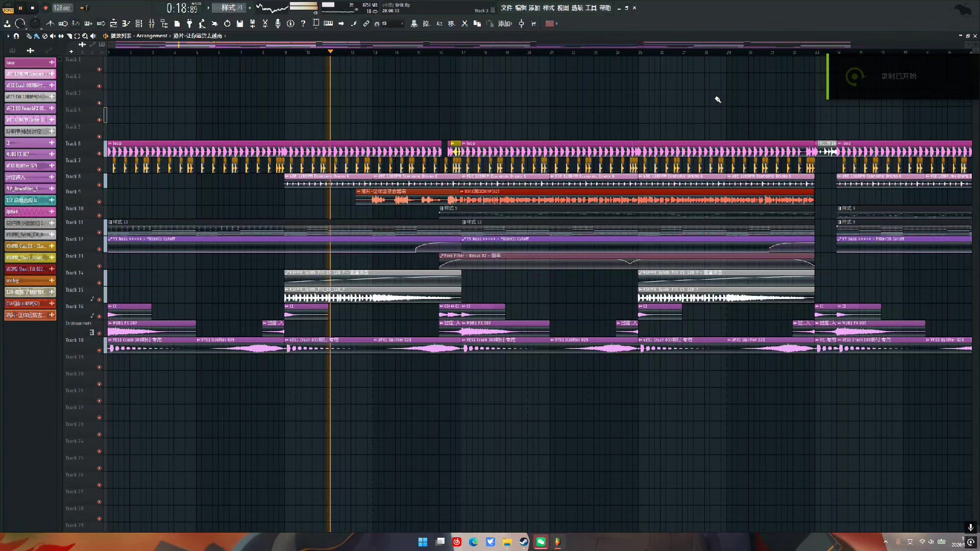Open the 添加 menu in the menu bar
The height and width of the screenshot is (551, 980).
(534, 8)
